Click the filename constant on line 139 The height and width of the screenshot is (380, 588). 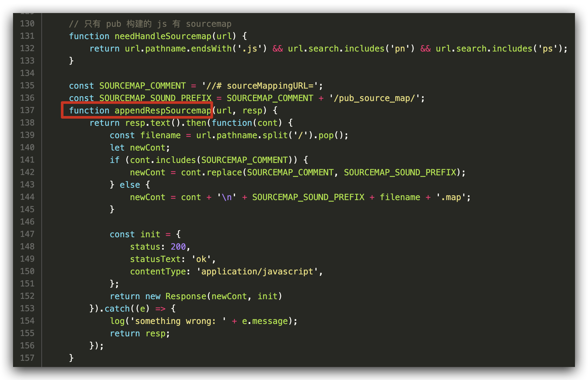(x=161, y=135)
